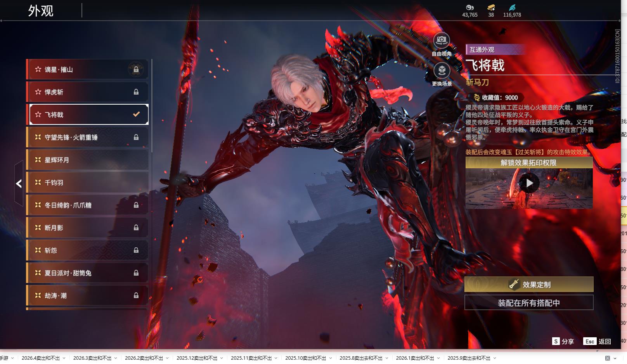
Task: Select the 星辉环月 skin entry
Action: point(87,160)
